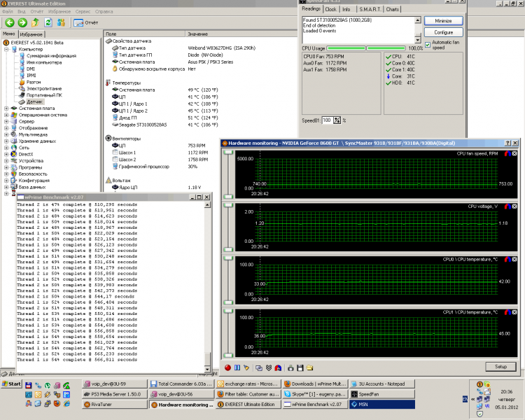Viewport: 525px width, 420px height.
Task: Click the floppy save icon in Hardware monitoring toolbar
Action: pos(300,368)
